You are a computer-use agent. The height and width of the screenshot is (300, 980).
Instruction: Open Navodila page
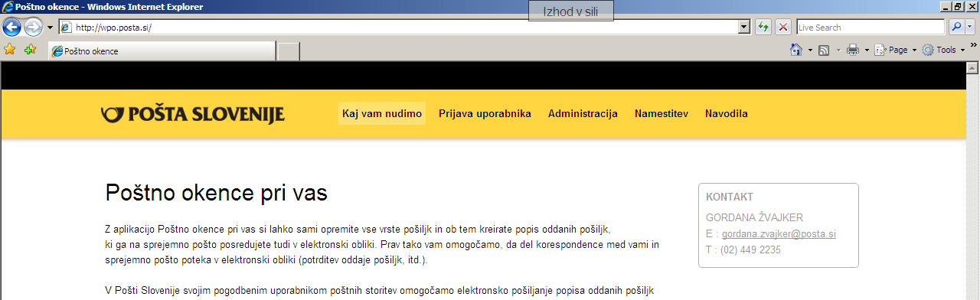pos(727,113)
